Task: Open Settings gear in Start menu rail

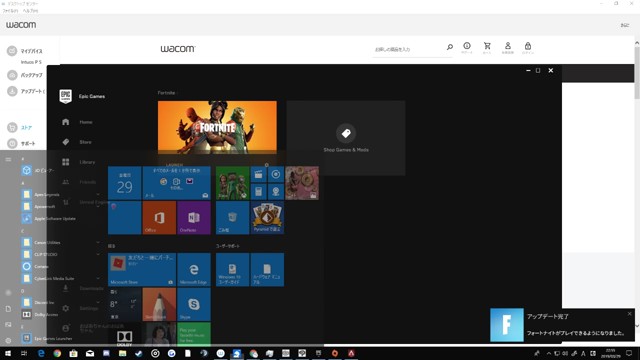Action: (8, 340)
